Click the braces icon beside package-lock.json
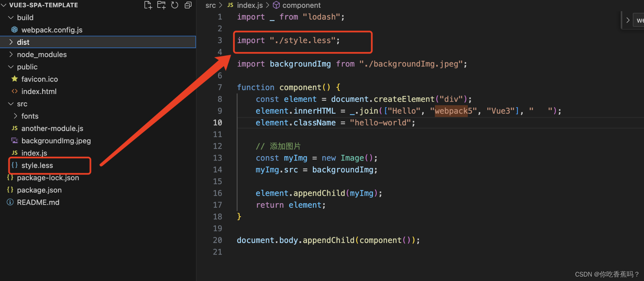This screenshot has width=644, height=281. tap(10, 177)
